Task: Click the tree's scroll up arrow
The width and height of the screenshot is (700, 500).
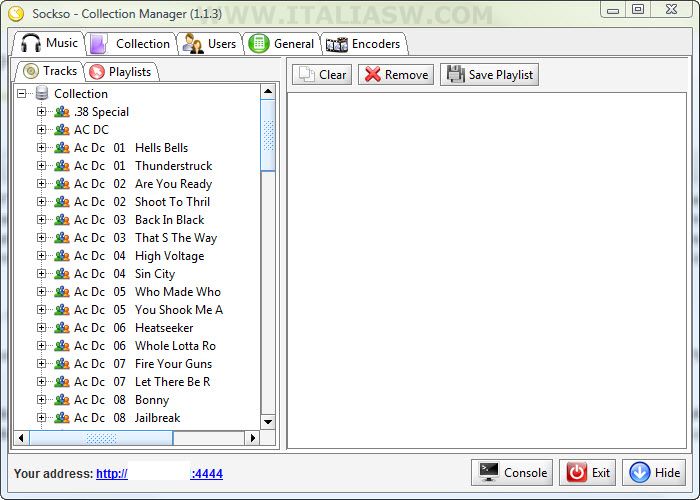Action: pos(268,92)
